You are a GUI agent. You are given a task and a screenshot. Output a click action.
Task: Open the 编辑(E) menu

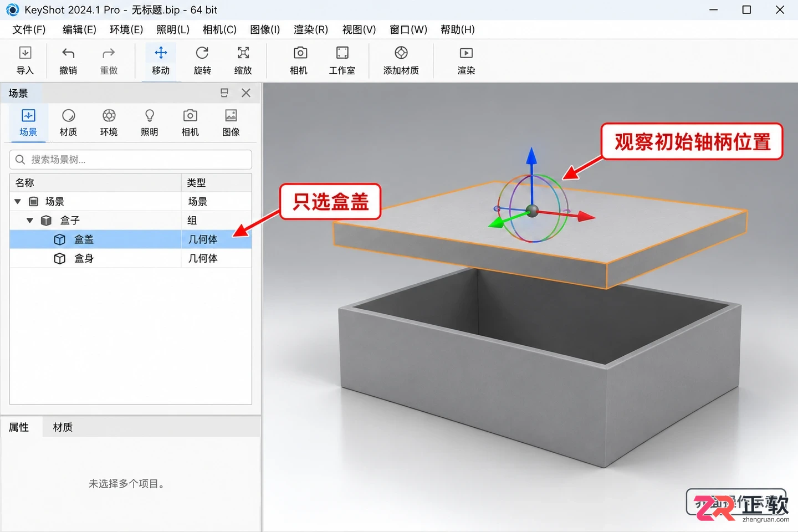(x=79, y=29)
